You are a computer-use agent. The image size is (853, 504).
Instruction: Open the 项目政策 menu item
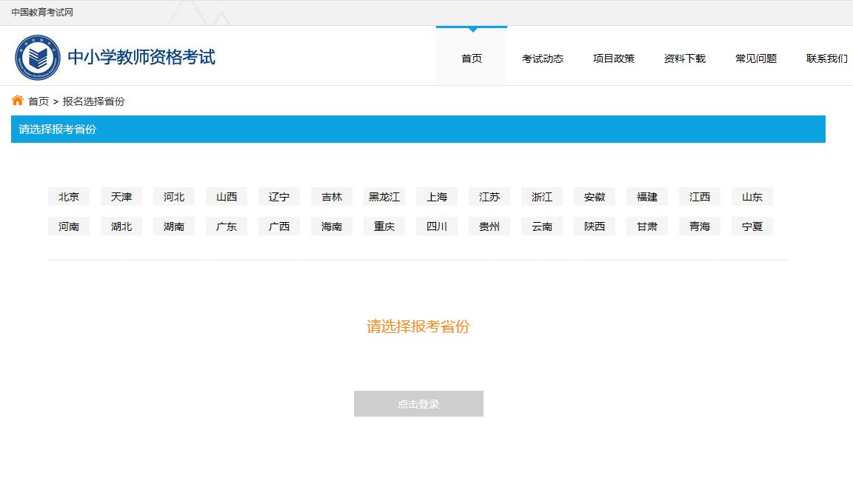[x=613, y=58]
